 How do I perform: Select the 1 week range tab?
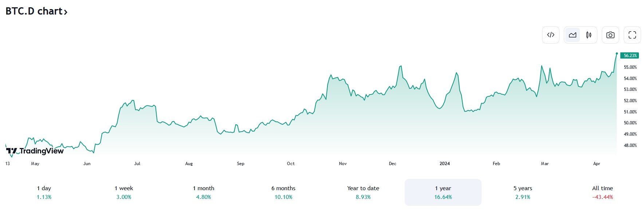[x=124, y=192]
